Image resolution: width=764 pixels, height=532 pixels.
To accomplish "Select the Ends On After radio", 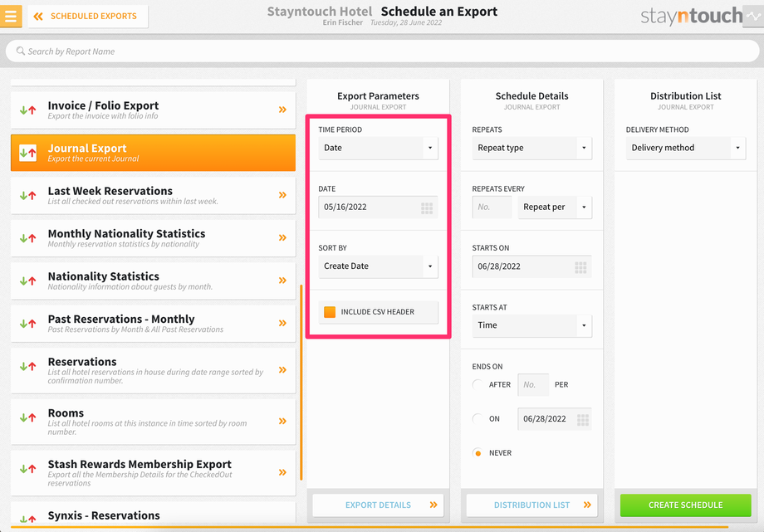I will click(478, 384).
